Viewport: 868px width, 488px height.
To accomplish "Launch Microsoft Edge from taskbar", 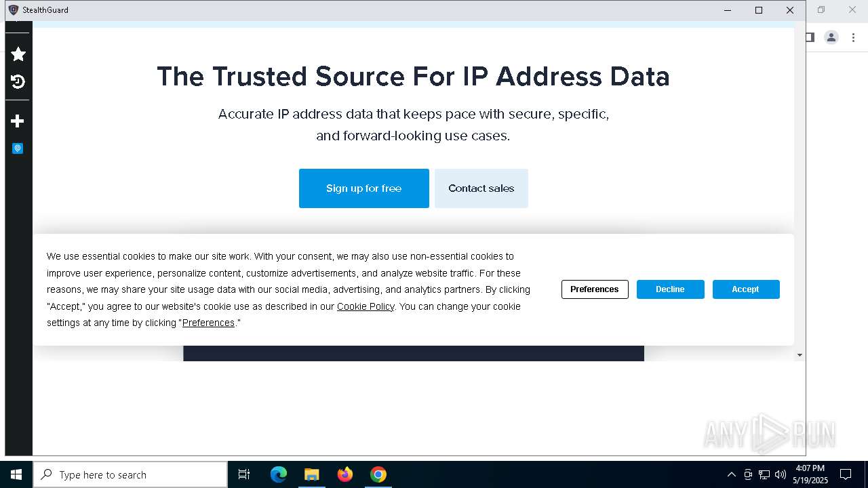I will click(279, 474).
